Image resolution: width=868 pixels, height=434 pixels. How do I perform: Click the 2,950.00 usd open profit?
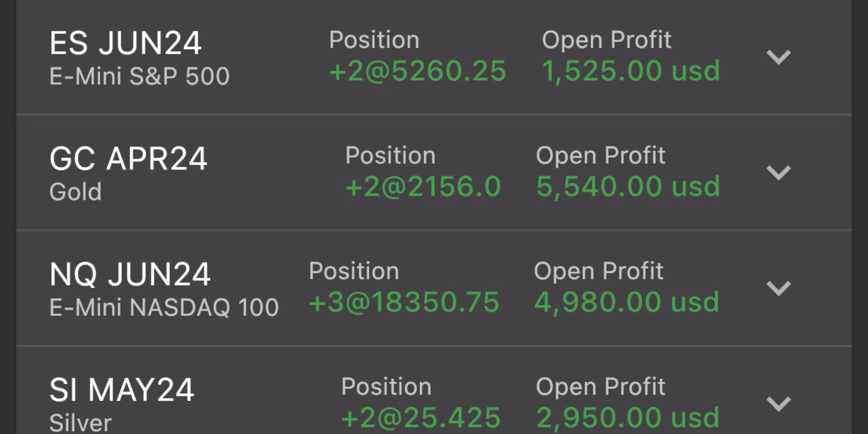coord(628,418)
